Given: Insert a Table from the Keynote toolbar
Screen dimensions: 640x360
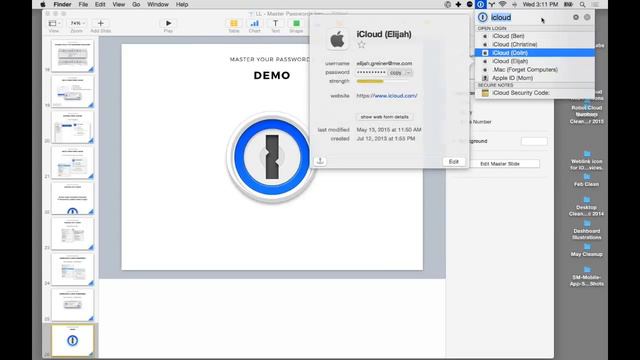Looking at the screenshot, I should click(234, 23).
